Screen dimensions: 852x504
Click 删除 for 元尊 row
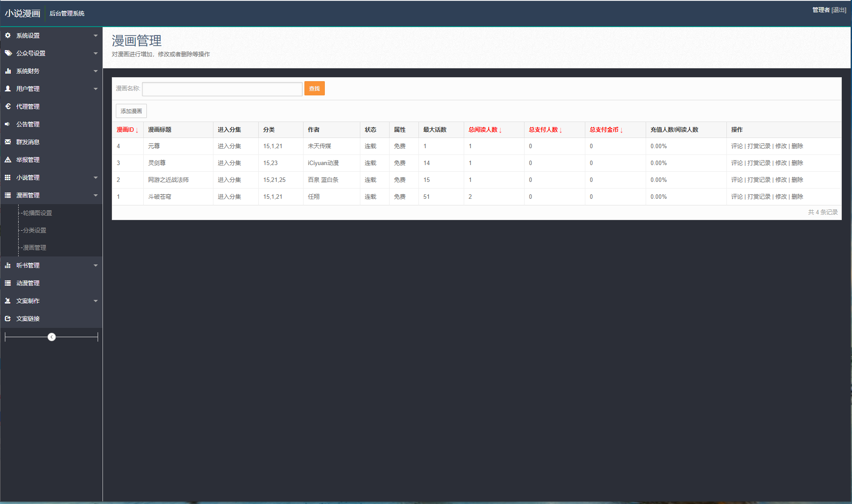click(x=797, y=146)
